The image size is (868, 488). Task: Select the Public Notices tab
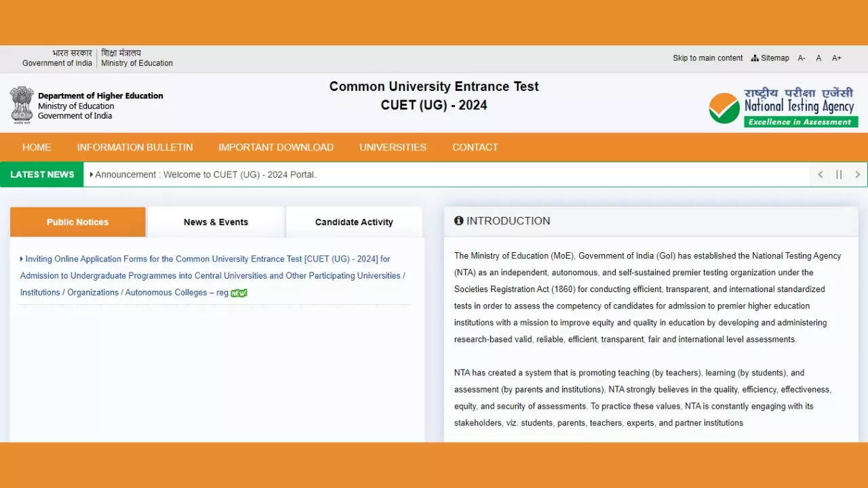tap(77, 222)
